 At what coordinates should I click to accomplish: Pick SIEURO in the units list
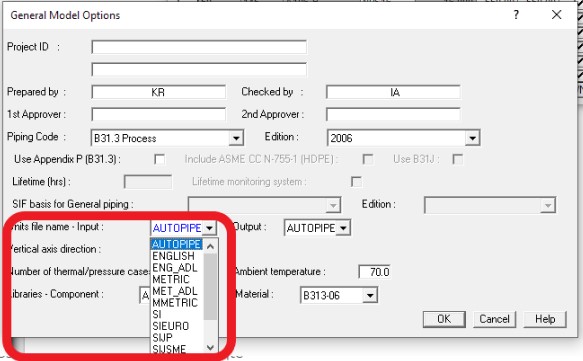point(171,326)
